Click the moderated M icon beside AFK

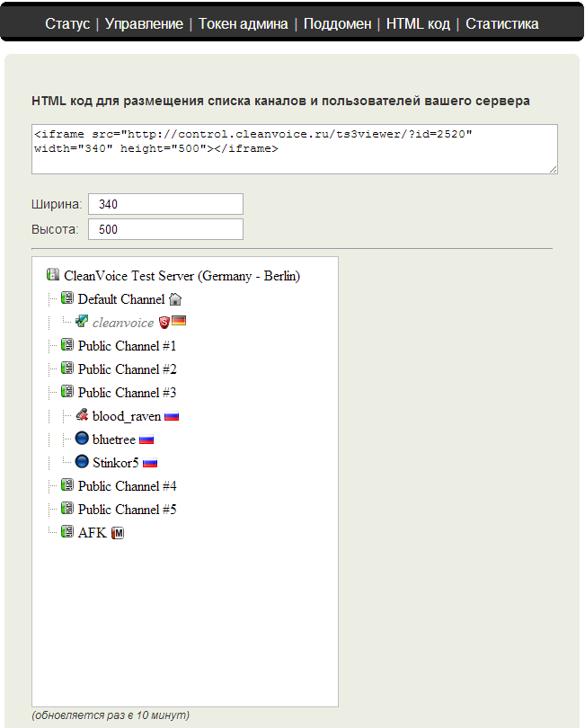coord(117,533)
